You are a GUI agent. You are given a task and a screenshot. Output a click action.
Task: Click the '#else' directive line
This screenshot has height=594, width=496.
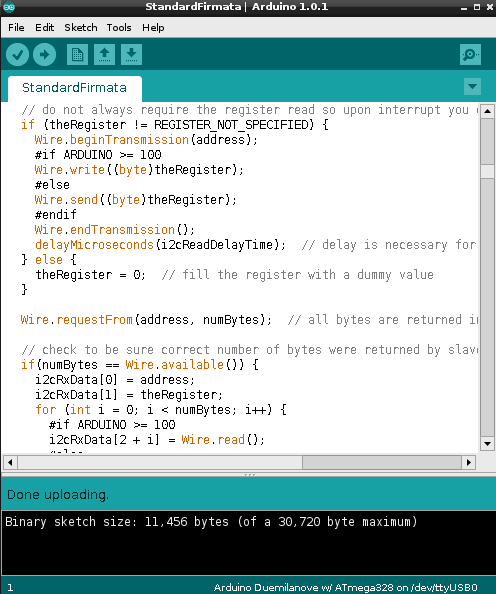pyautogui.click(x=52, y=185)
